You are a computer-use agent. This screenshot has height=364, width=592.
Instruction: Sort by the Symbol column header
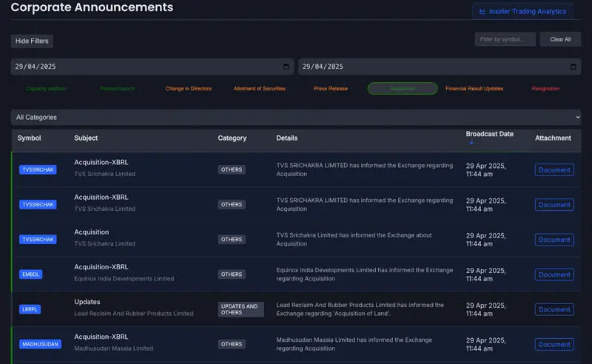[29, 138]
